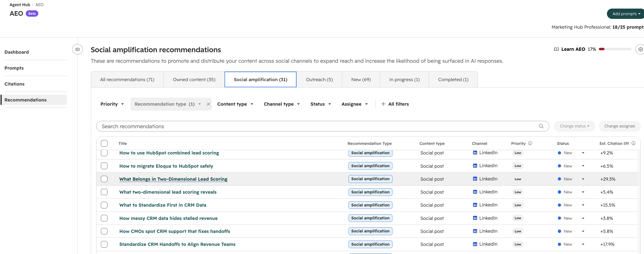Screen dimensions: 644x254
Task: Click LinkedIn icon in CMOs spot CRM row
Action: [475, 231]
